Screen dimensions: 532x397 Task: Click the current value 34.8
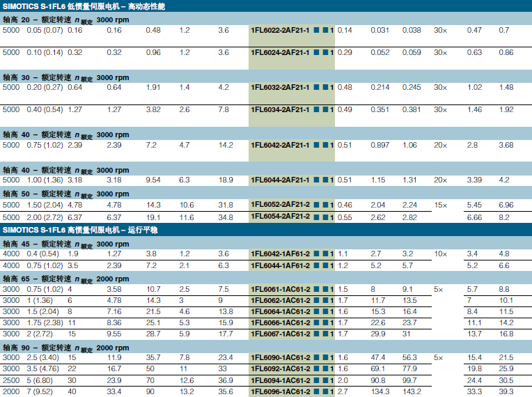[226, 217]
